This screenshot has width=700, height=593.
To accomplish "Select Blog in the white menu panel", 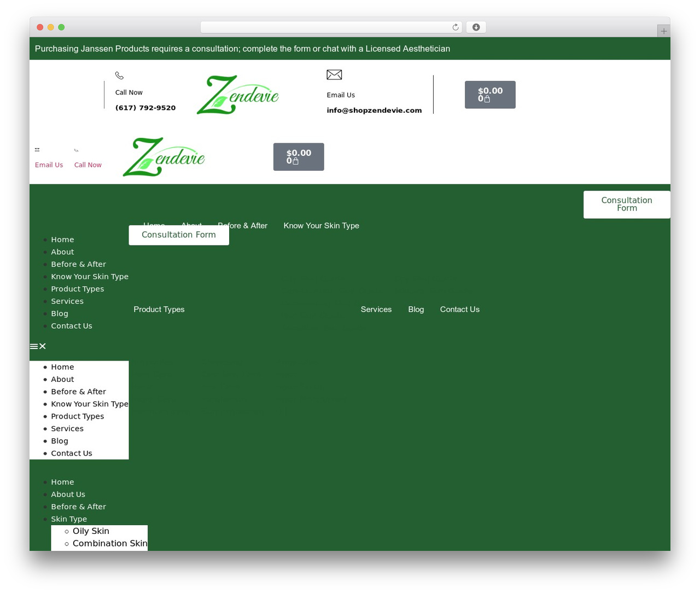I will pos(60,441).
